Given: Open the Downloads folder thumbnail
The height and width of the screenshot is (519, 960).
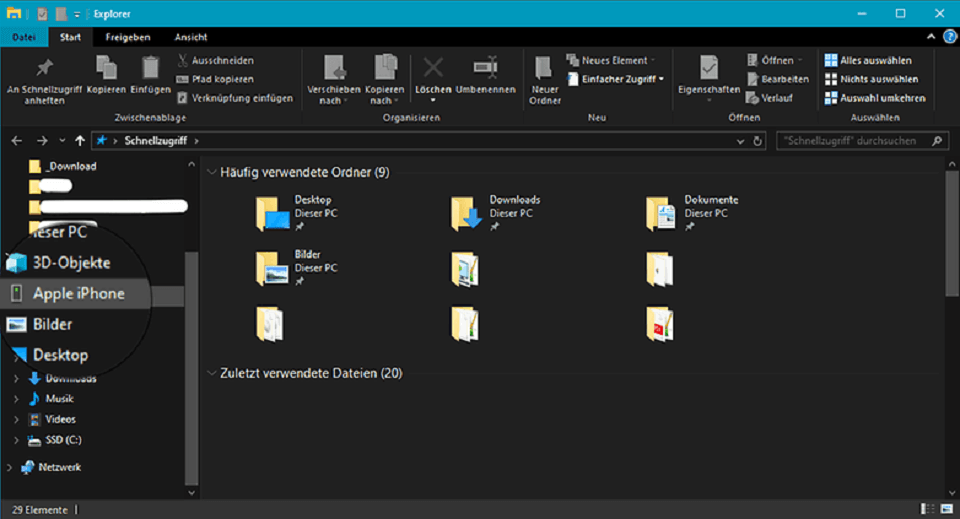Looking at the screenshot, I should pyautogui.click(x=466, y=214).
